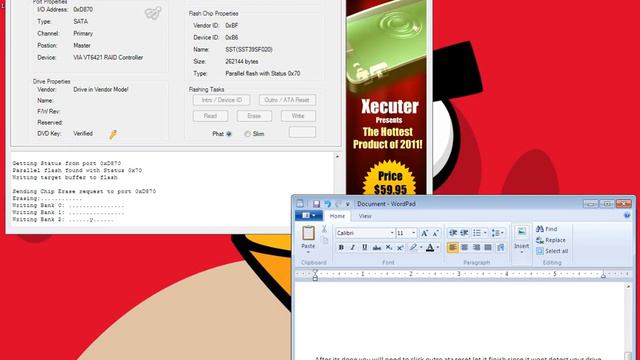
Task: Click the blank button beside Slim
Action: [x=302, y=132]
